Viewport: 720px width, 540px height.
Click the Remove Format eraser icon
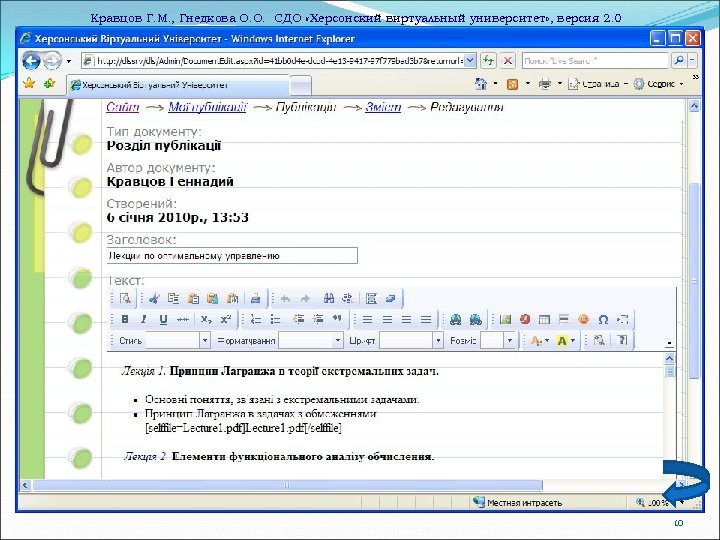(390, 298)
